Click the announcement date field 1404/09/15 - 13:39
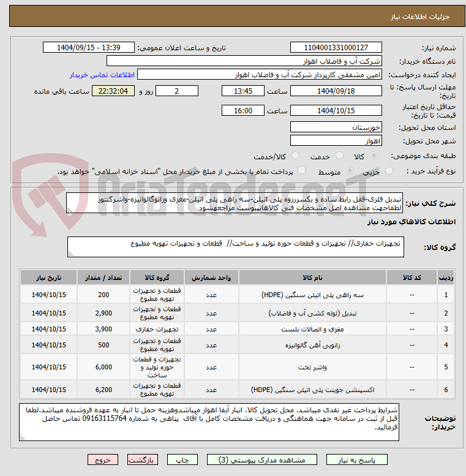 click(89, 48)
